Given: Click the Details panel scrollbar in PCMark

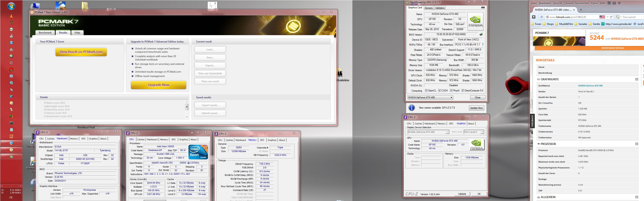Looking at the screenshot, I should click(x=187, y=109).
